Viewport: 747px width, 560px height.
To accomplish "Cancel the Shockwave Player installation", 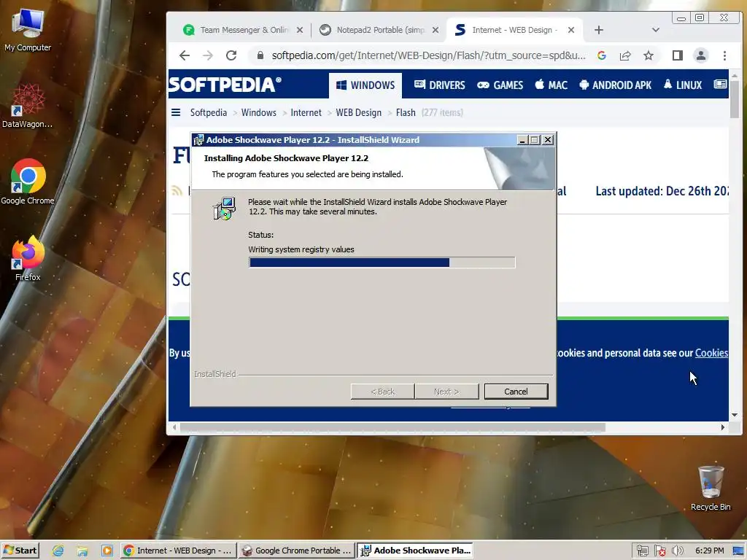I will [x=516, y=392].
